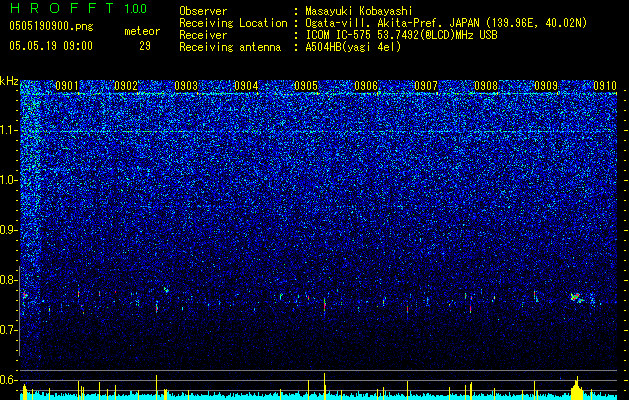Click the tallest yellow intensity spike near 0905
The image size is (629, 400).
pyautogui.click(x=325, y=386)
